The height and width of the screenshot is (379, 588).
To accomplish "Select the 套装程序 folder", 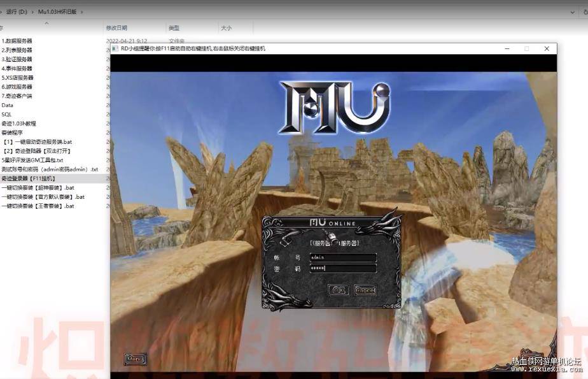I will pos(12,132).
